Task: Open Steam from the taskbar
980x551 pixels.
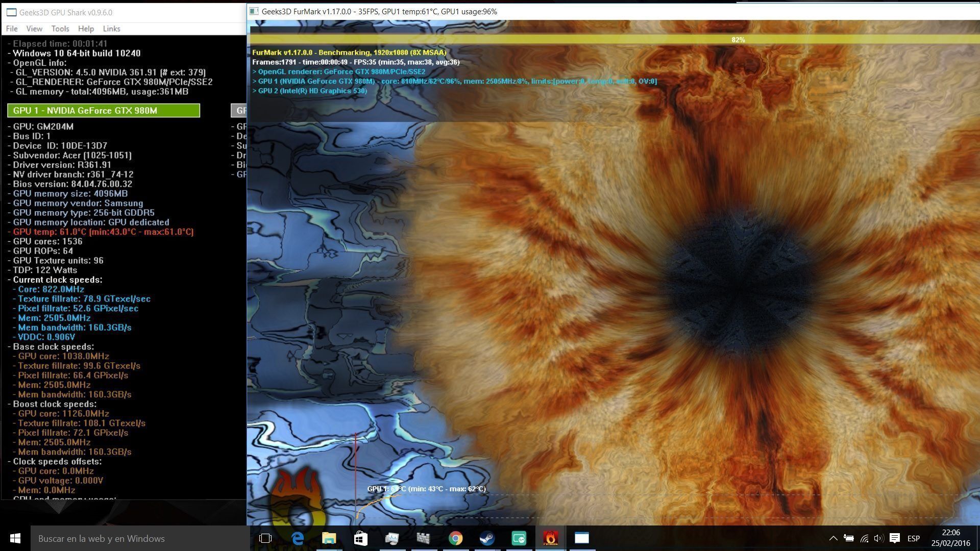Action: tap(487, 538)
